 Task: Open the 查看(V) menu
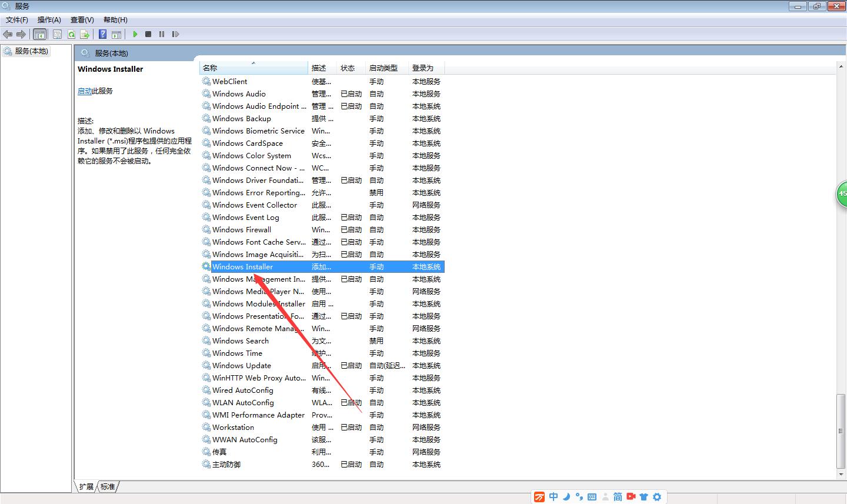click(82, 20)
